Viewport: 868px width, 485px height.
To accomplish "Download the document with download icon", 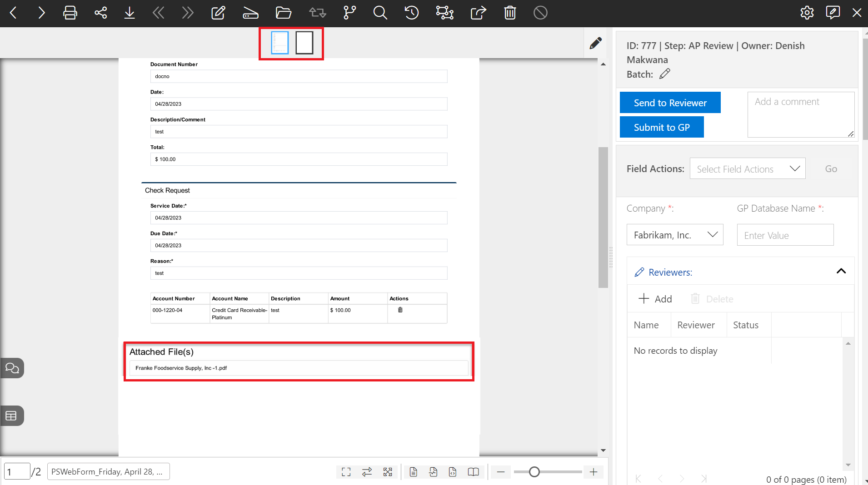I will pos(130,13).
